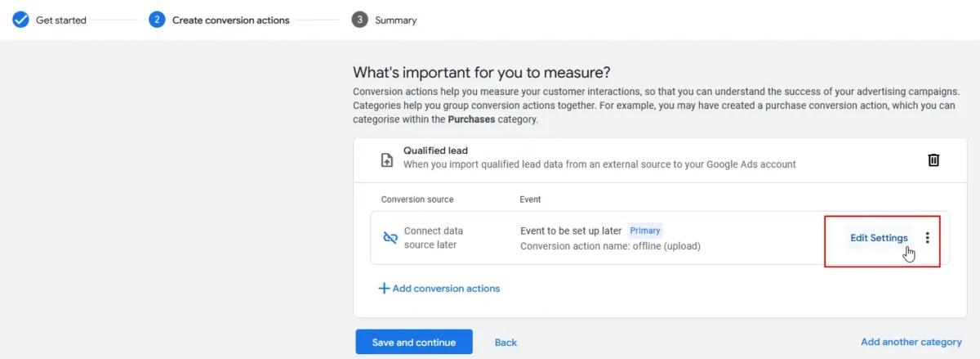Click the Add another category link
Screen dimensions: 980x359
[x=911, y=342]
